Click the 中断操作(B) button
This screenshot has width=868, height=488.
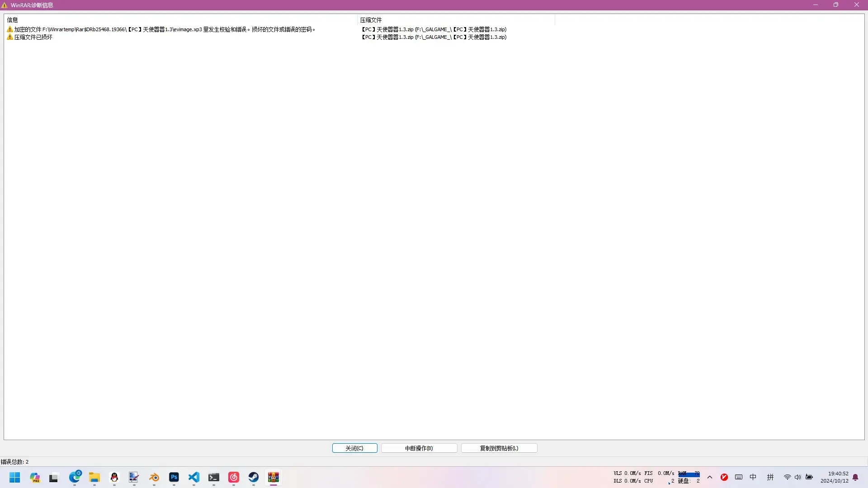419,448
